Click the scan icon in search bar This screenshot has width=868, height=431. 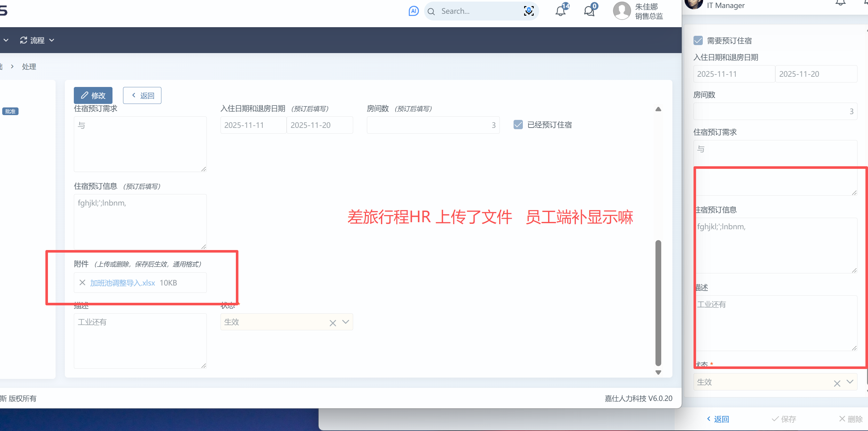[x=528, y=11]
